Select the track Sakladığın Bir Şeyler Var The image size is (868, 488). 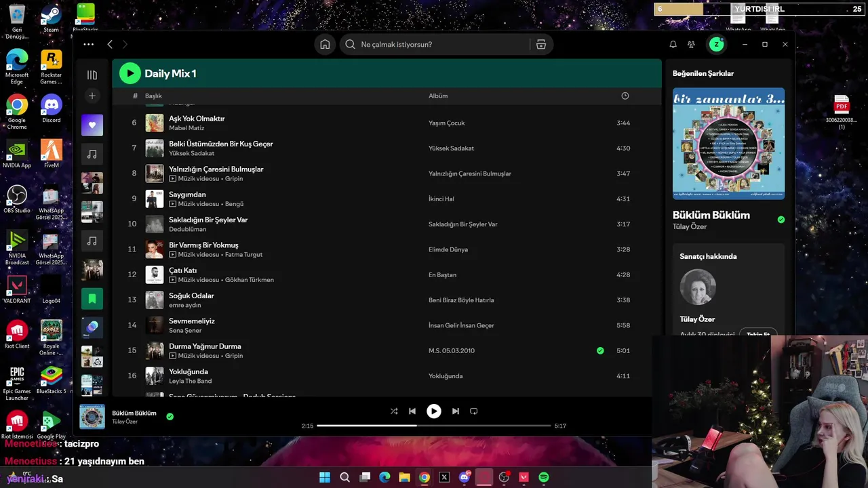pyautogui.click(x=208, y=220)
